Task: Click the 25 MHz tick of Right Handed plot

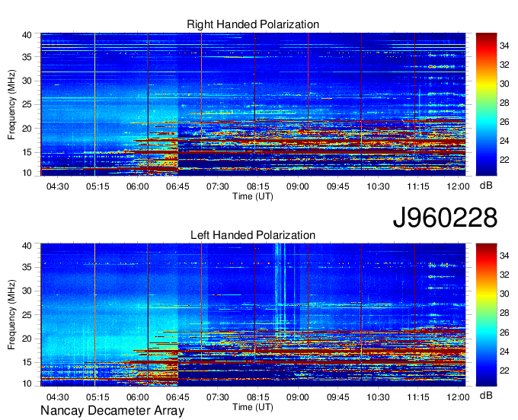Action: (27, 104)
